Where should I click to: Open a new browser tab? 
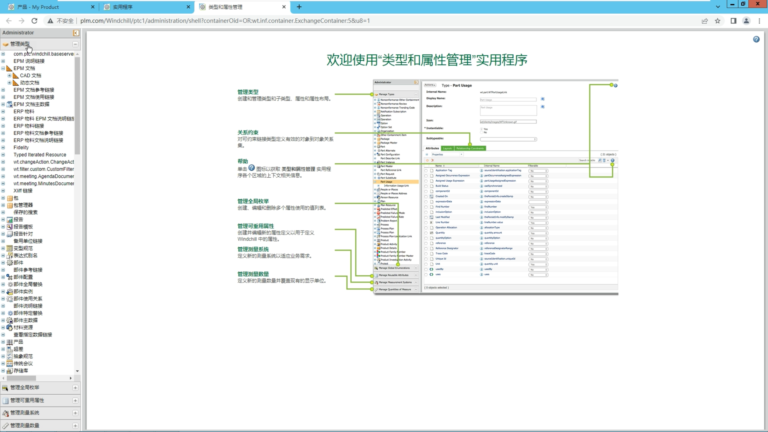click(x=299, y=7)
